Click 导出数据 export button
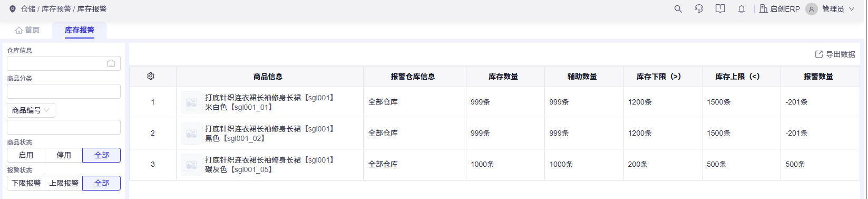 835,54
